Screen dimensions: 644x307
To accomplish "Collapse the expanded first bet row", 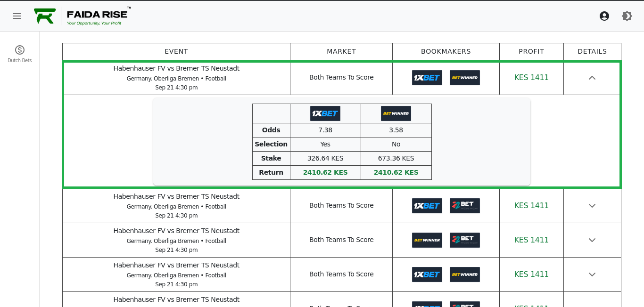I will click(592, 78).
